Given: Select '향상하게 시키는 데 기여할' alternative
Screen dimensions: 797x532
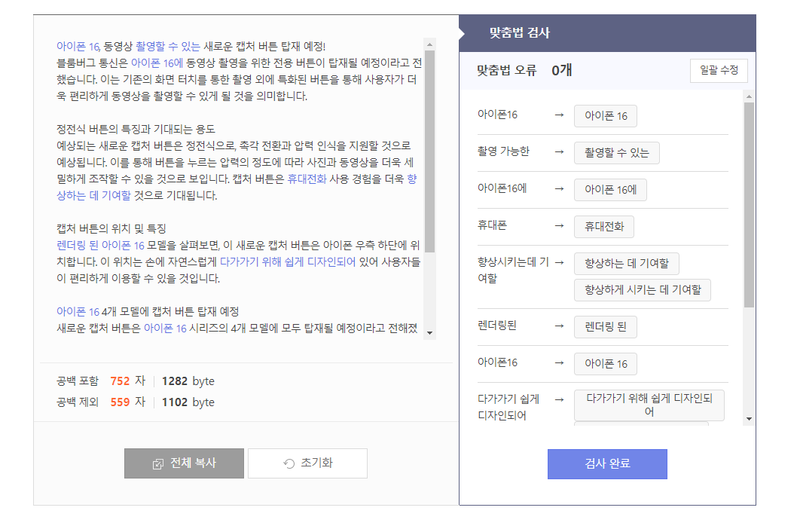Looking at the screenshot, I should pos(643,290).
